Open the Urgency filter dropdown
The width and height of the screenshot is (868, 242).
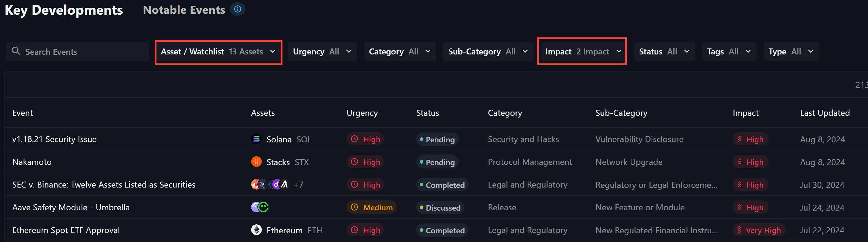[x=322, y=51]
